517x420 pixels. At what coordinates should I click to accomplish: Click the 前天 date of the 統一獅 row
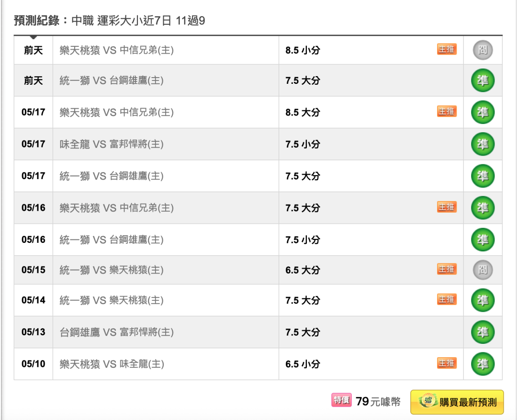pyautogui.click(x=34, y=80)
